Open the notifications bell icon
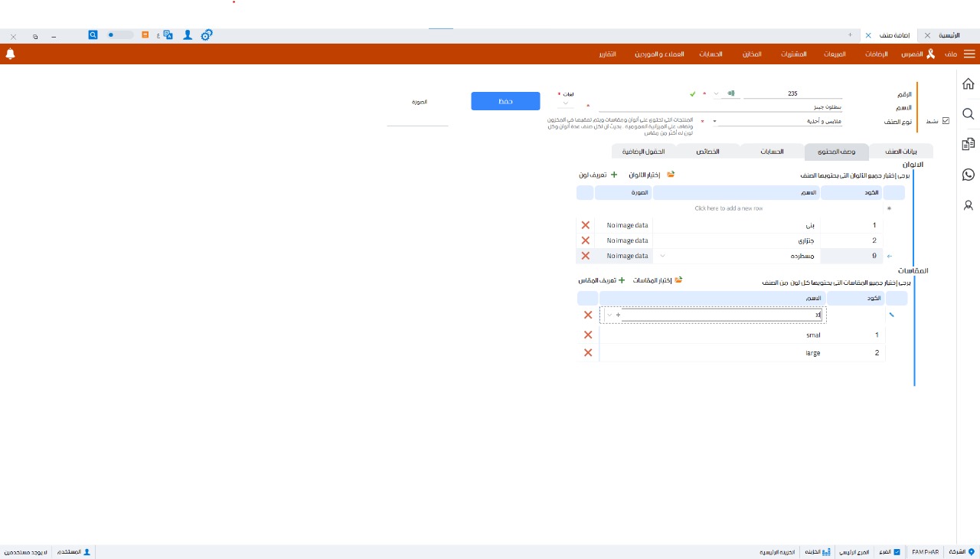The width and height of the screenshot is (980, 559). click(10, 54)
